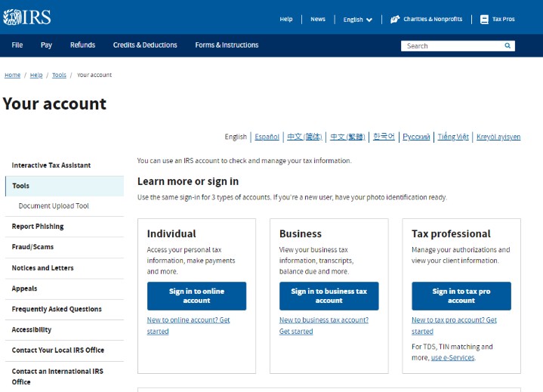Open the Refunds menu
This screenshot has height=392, width=543.
82,45
